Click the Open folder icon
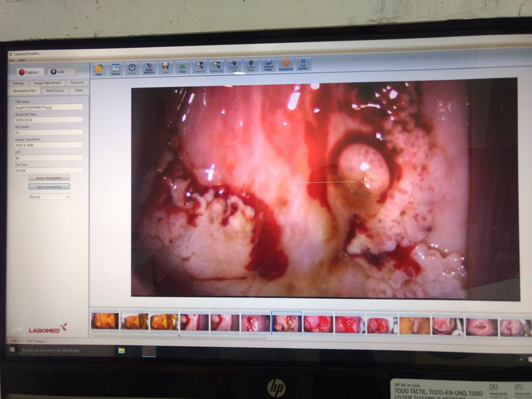This screenshot has height=399, width=532. 99,69
